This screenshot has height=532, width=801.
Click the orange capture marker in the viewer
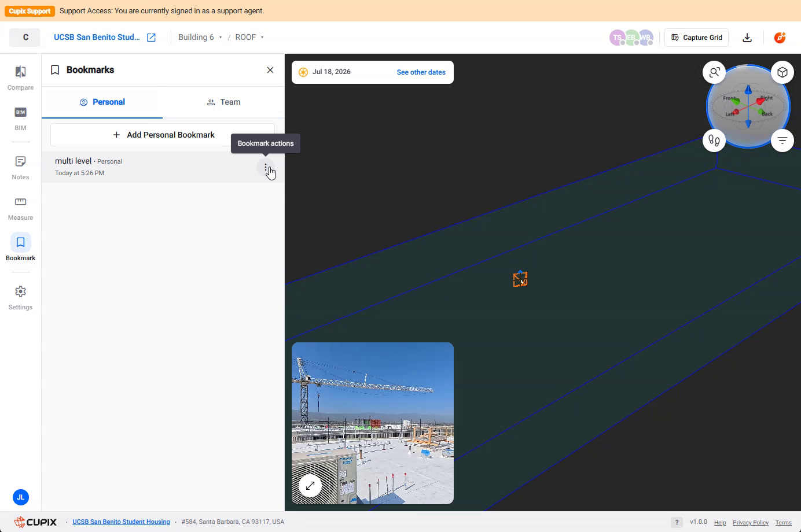(520, 279)
